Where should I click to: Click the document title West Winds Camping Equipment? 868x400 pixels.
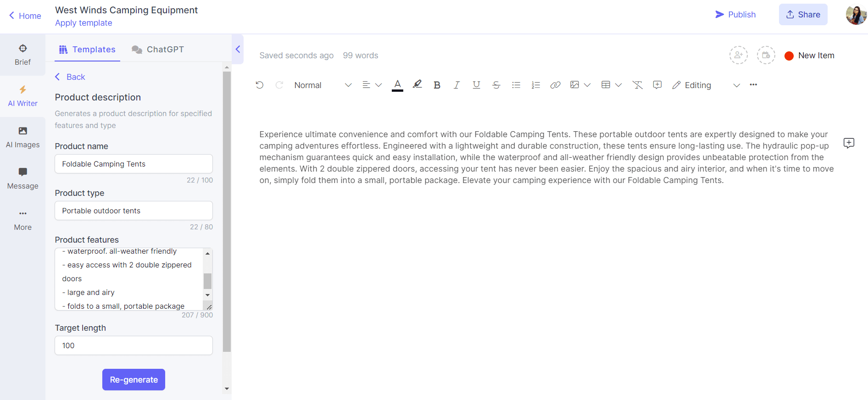[126, 10]
